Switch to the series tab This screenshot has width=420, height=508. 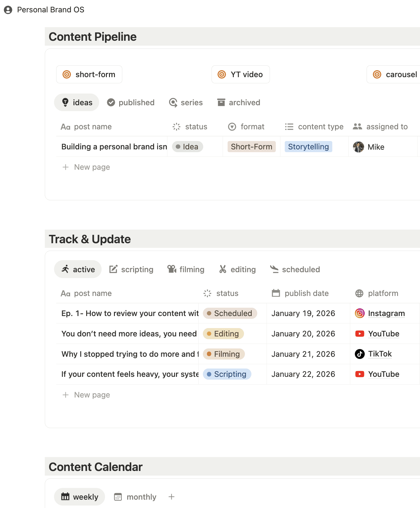point(186,102)
